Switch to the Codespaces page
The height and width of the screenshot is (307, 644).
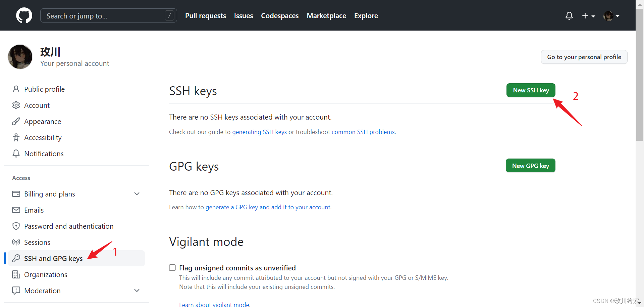[x=279, y=15]
